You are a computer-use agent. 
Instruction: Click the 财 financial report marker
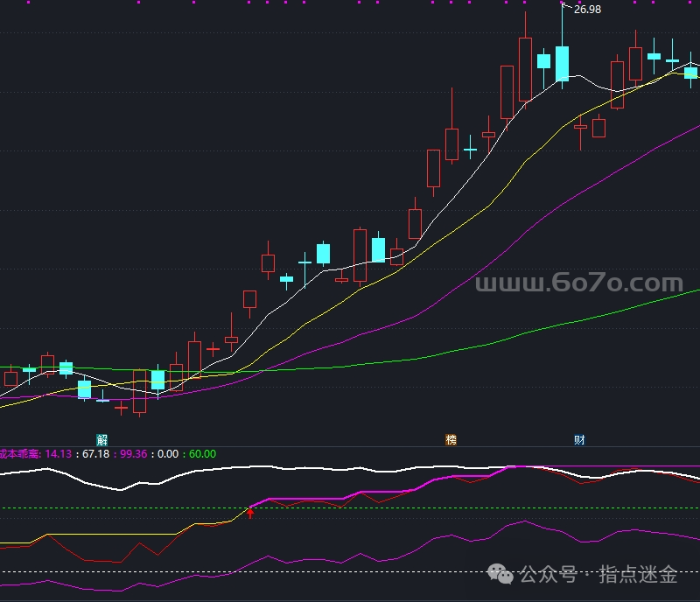click(579, 439)
